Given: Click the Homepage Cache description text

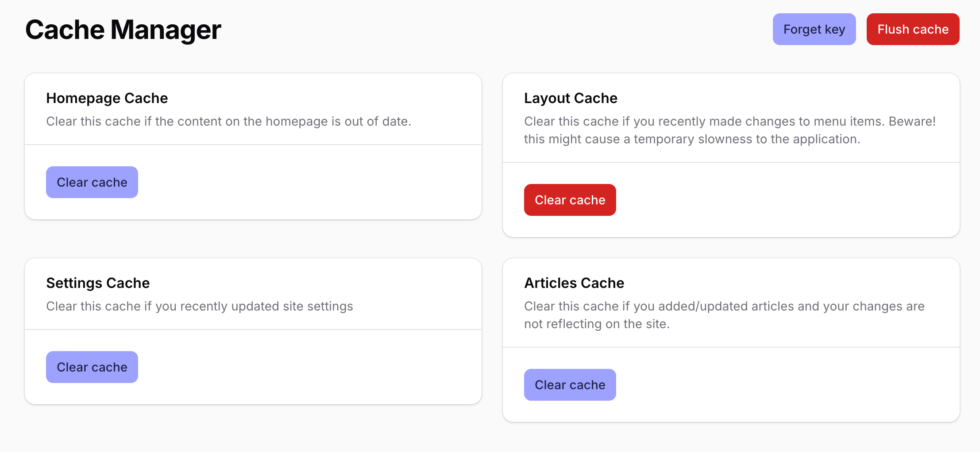Looking at the screenshot, I should pos(229,121).
